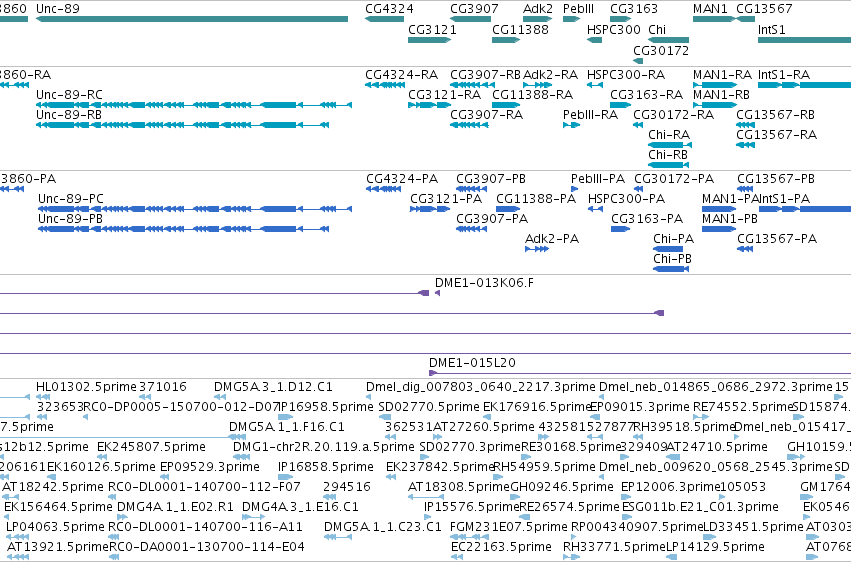Click the CG3907-RA transcript label
Screen dimensions: 851x562
[486, 114]
